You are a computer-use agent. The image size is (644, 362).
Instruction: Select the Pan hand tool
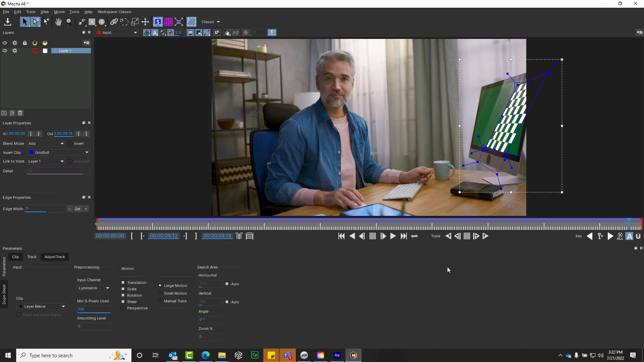tap(58, 22)
